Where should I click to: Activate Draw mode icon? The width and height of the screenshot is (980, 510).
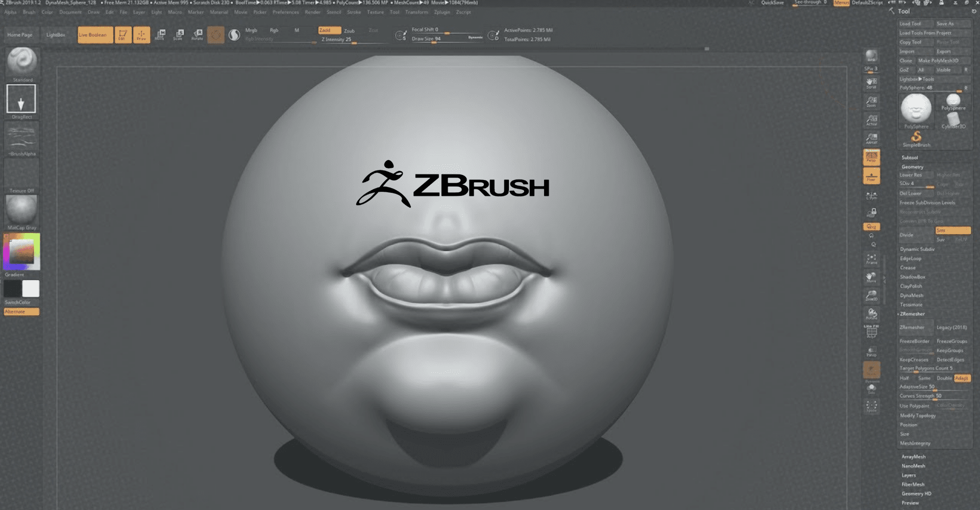click(x=141, y=35)
